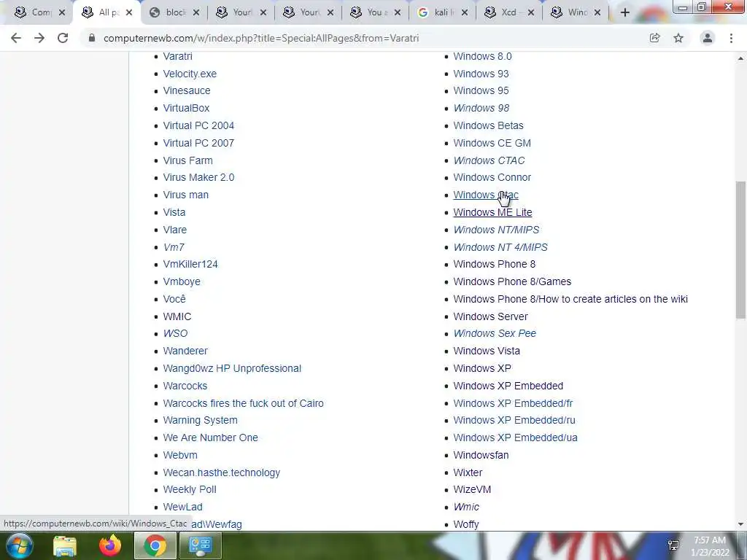Open Wangd0wz HP Unprofessional link
The image size is (747, 560).
[x=232, y=368]
